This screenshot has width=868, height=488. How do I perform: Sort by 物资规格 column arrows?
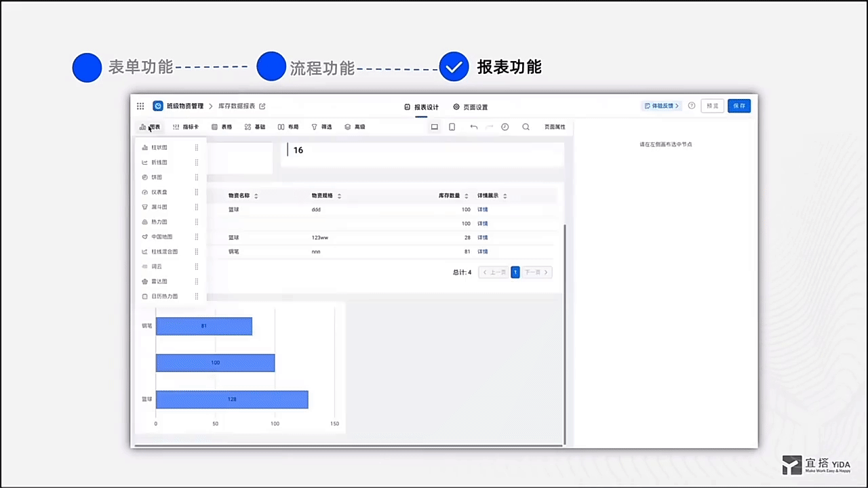tap(339, 196)
